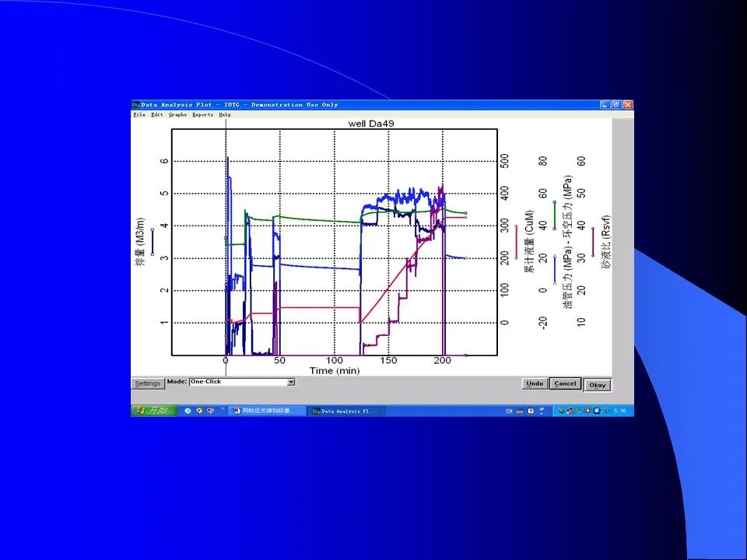The height and width of the screenshot is (560, 747).
Task: Open the Windows 开始 Start menu
Action: [154, 411]
